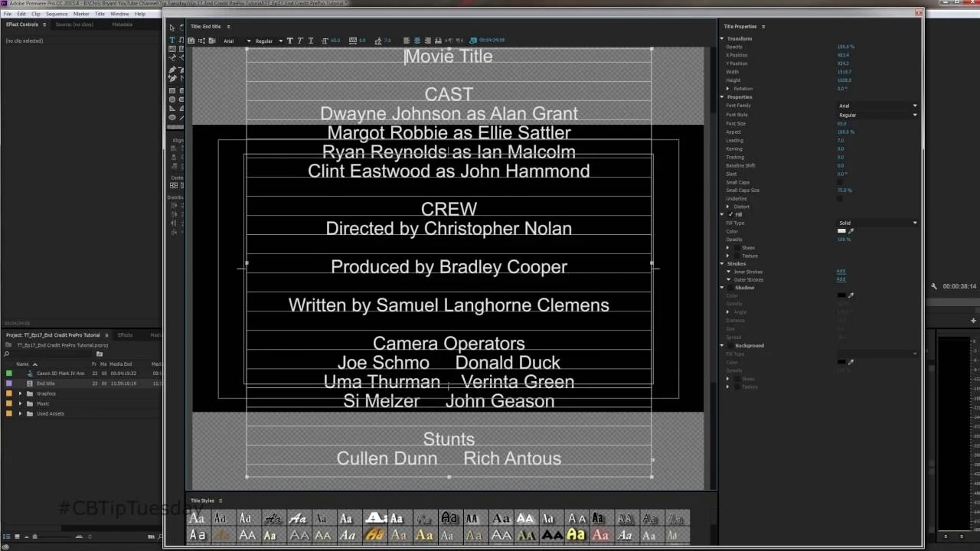The image size is (980, 551).
Task: Add an Outer Stroke
Action: click(841, 279)
